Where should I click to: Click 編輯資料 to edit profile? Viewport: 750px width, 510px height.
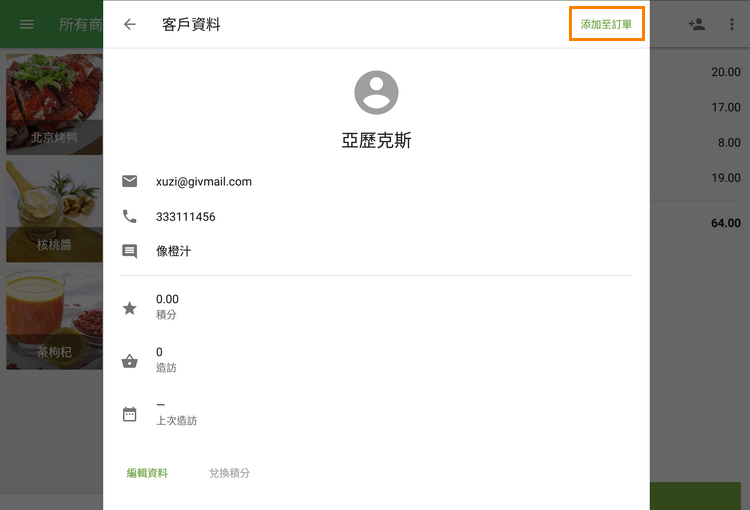[147, 473]
